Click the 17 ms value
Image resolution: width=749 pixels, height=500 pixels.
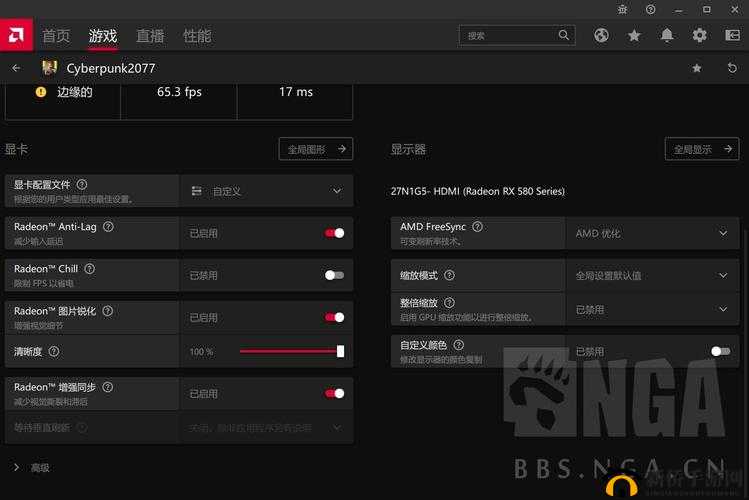296,92
